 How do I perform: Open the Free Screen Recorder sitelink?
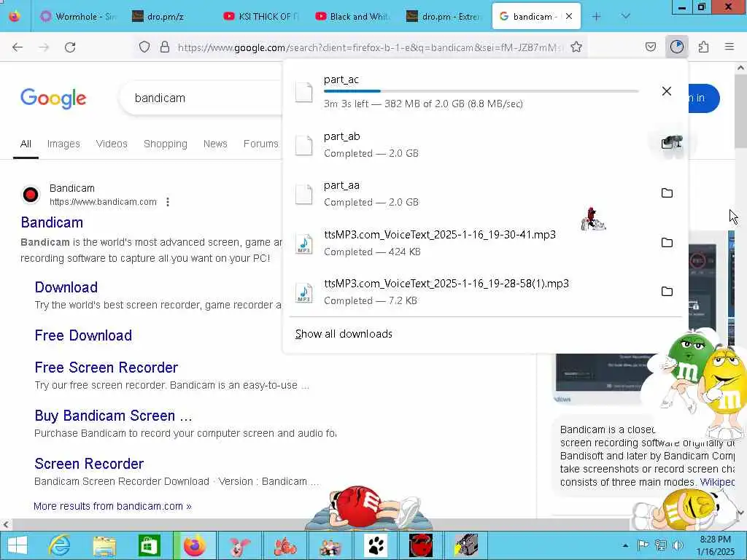tap(107, 367)
